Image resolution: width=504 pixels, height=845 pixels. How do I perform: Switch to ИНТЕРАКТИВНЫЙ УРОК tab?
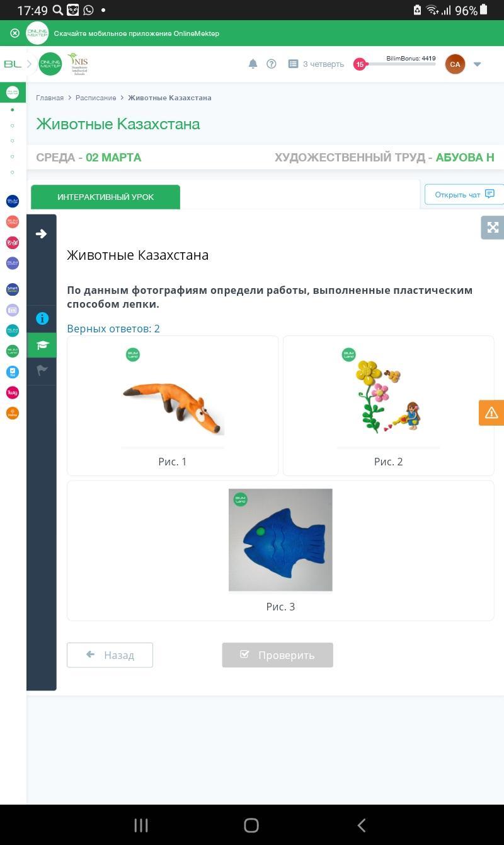[x=105, y=197]
